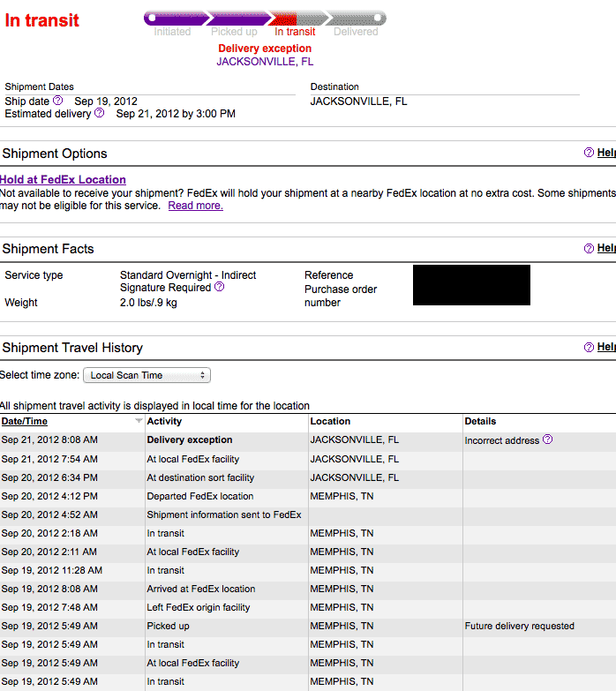The height and width of the screenshot is (691, 616).
Task: Select Sep 20, 2012 2:18 AM date cell
Action: [x=49, y=533]
